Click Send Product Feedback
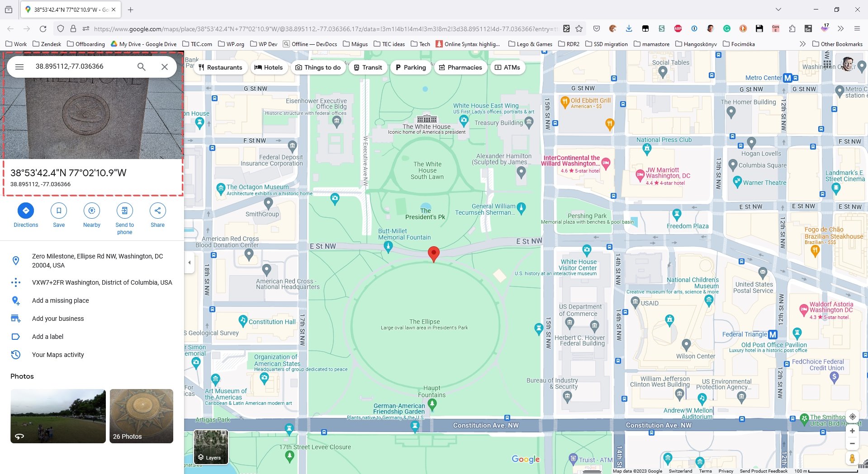The width and height of the screenshot is (868, 474). (763, 470)
